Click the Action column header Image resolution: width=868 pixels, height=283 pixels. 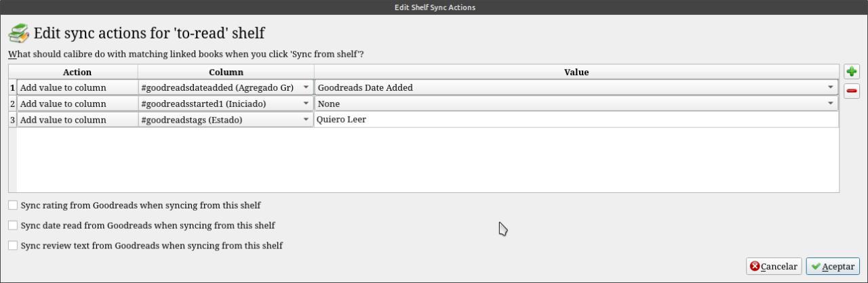pos(77,72)
